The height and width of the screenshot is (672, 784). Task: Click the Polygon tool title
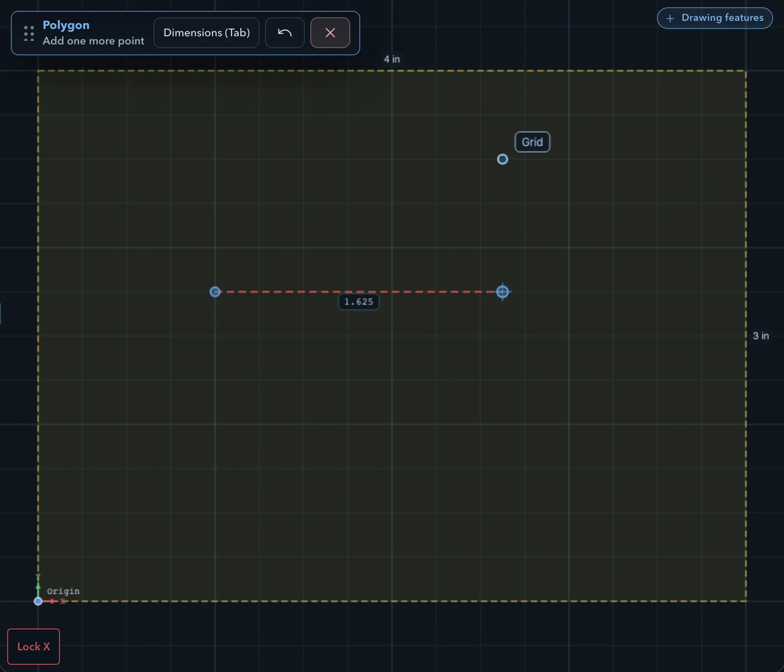pos(66,25)
